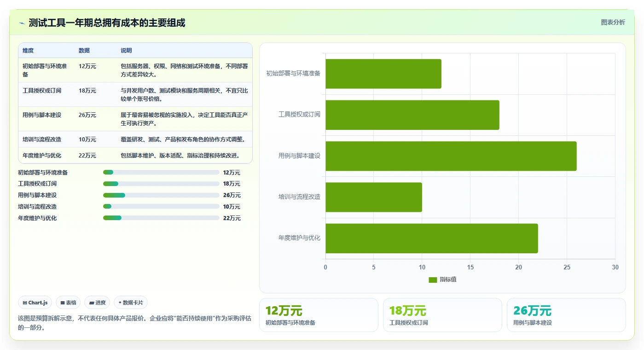Click the lightning icon beside the title

click(x=22, y=23)
